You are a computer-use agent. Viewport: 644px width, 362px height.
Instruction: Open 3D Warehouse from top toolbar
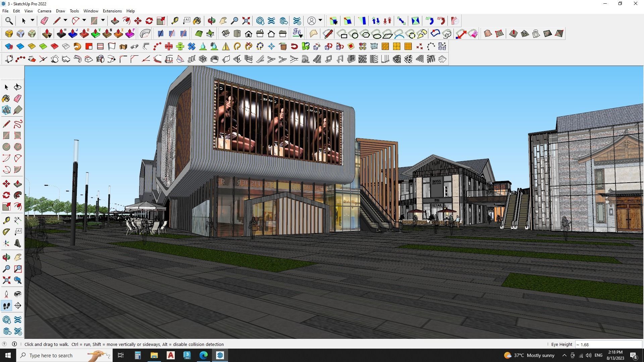pyautogui.click(x=260, y=21)
